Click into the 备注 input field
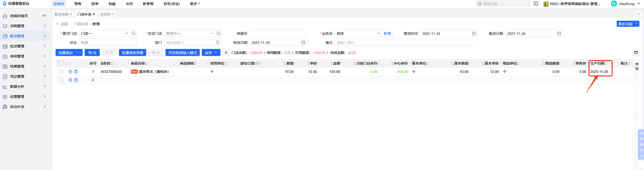The image size is (644, 170). (x=406, y=43)
